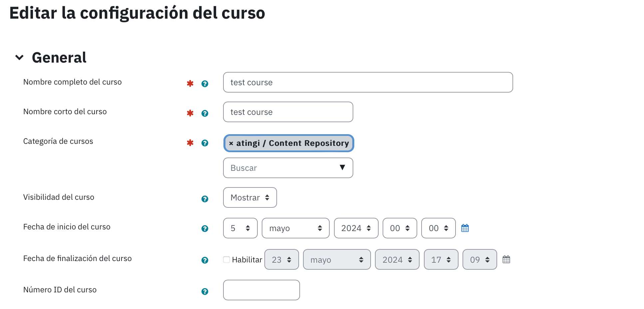Remove the atingi / Content Repository category tag
Viewport: 644px width, 309px height.
(x=231, y=143)
